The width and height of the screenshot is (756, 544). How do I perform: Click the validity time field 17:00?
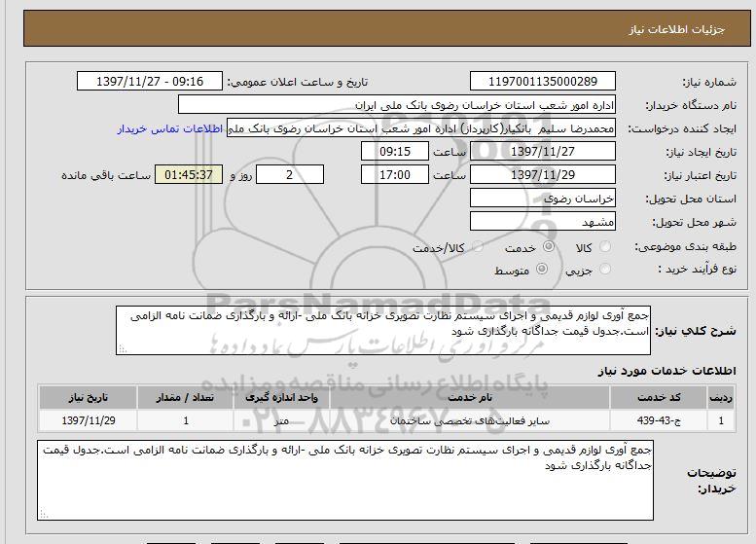click(395, 174)
